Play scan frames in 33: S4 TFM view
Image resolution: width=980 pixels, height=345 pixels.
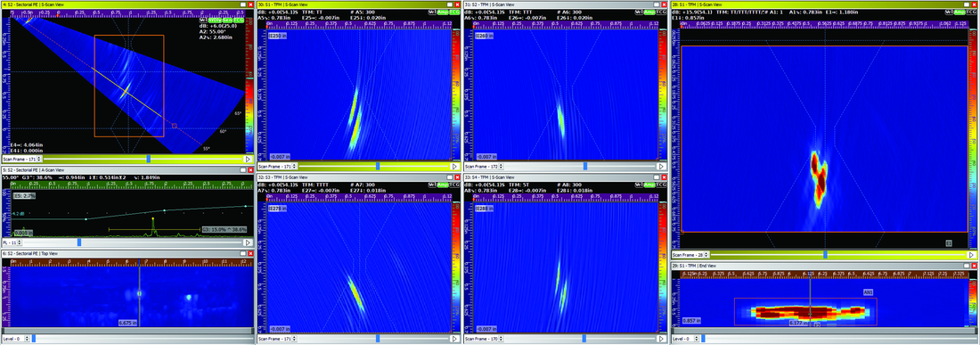tap(661, 339)
